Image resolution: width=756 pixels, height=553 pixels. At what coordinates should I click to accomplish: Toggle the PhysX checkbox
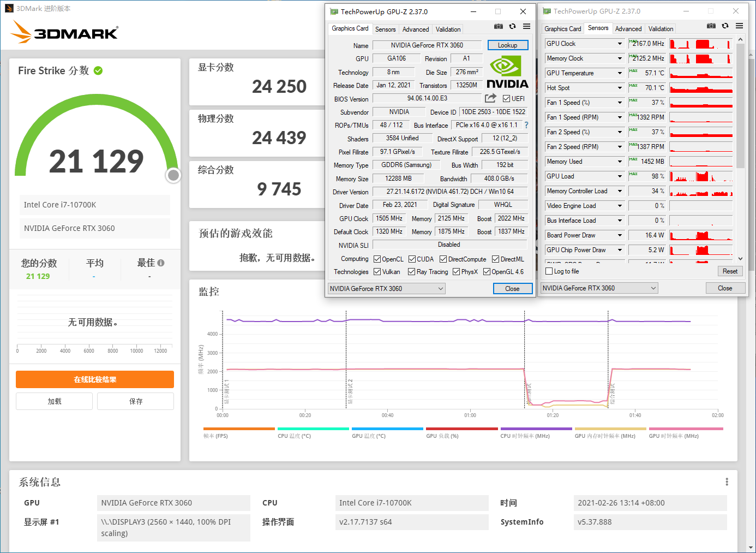click(456, 271)
